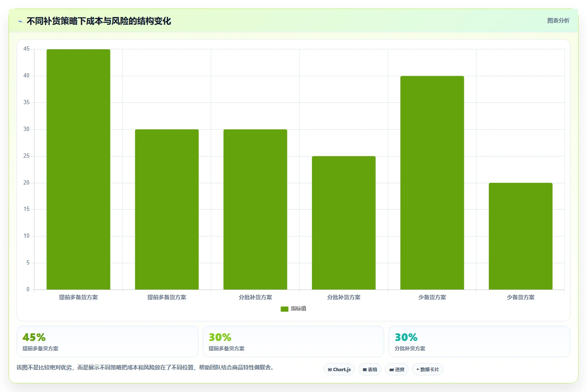
Task: Click the y-axis tick label 5
Action: (x=28, y=263)
